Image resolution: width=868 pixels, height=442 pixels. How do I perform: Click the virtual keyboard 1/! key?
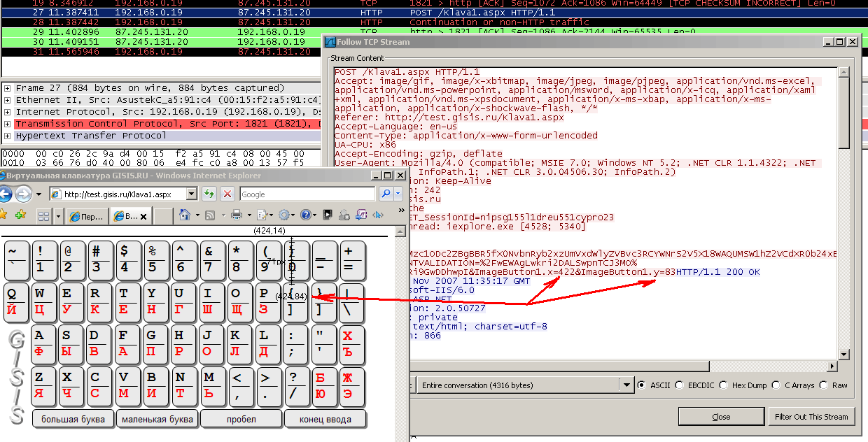(x=44, y=259)
